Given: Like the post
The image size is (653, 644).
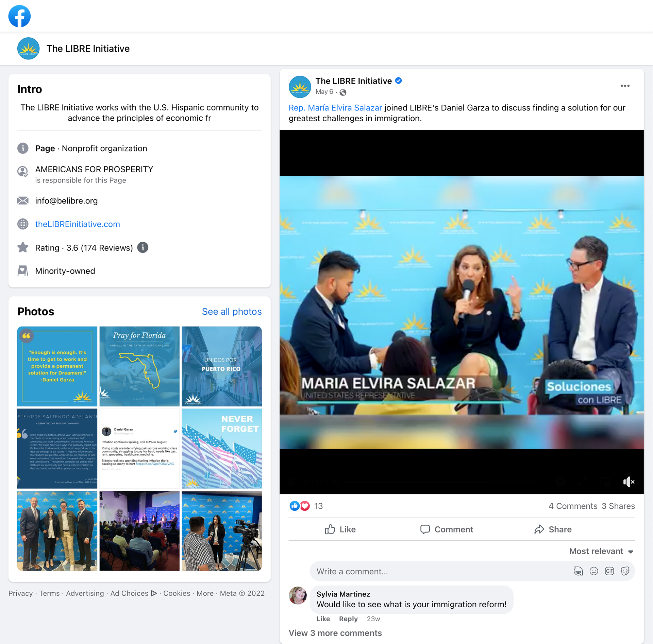Looking at the screenshot, I should (340, 529).
